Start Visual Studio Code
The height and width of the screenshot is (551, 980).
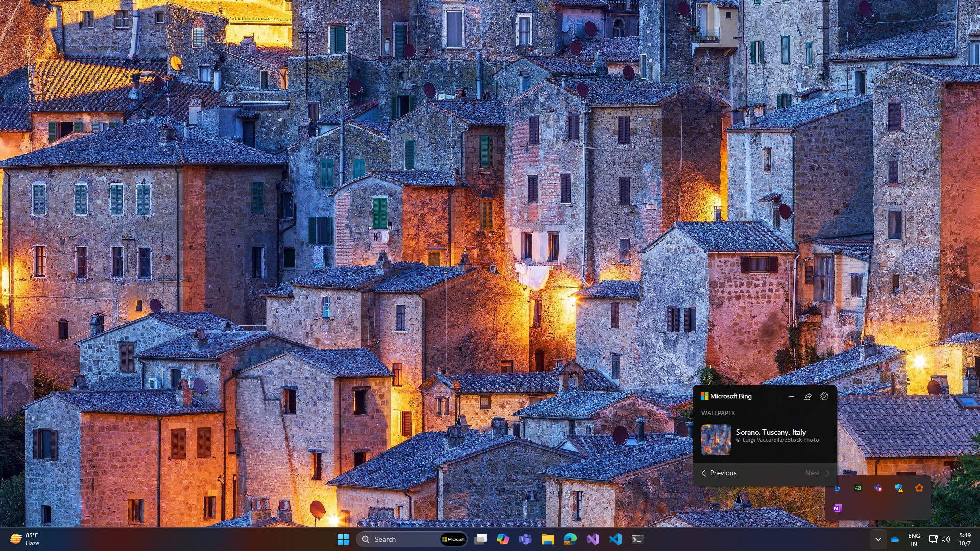click(615, 539)
